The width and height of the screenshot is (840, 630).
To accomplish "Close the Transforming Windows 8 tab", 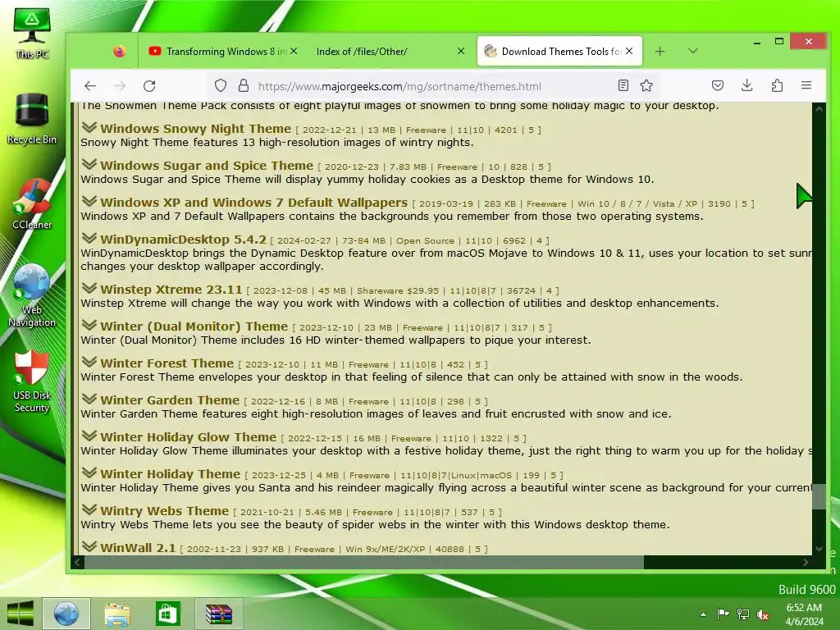I will click(294, 51).
